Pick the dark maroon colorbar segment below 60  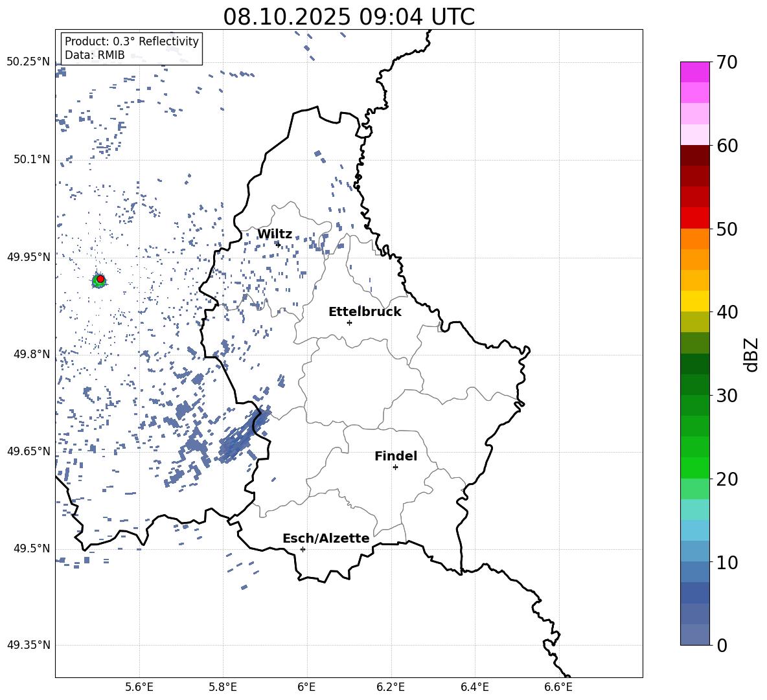coord(695,155)
